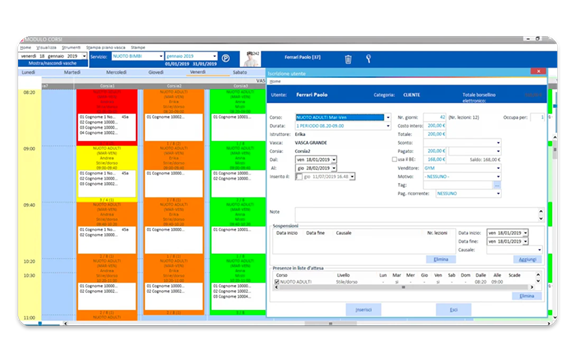
Task: Click the 'Causale' column header in Sospensioni
Action: click(x=343, y=233)
